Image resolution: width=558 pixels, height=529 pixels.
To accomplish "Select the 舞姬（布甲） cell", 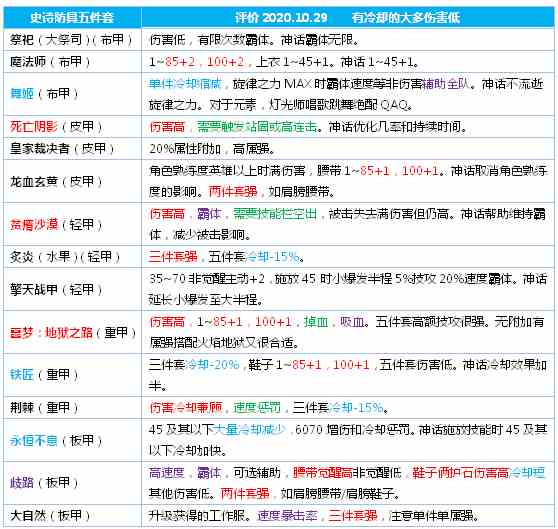I will point(72,94).
